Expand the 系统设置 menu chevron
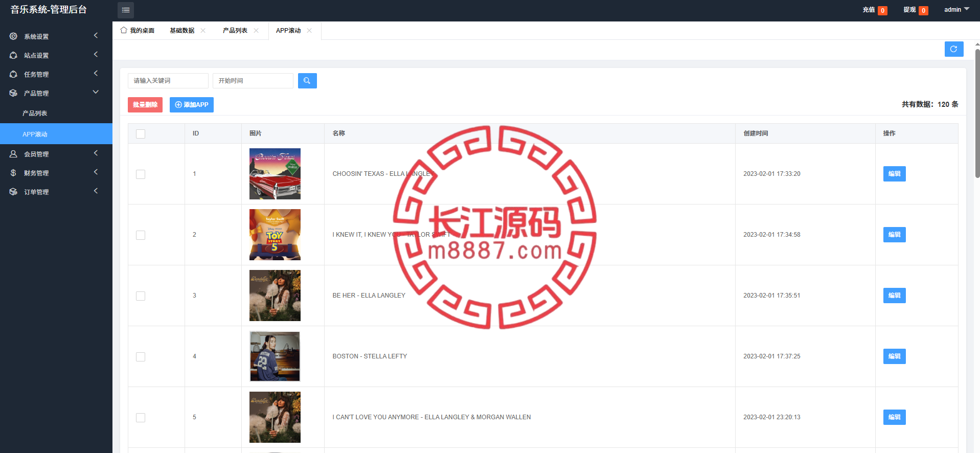Image resolution: width=980 pixels, height=453 pixels. pyautogui.click(x=96, y=35)
